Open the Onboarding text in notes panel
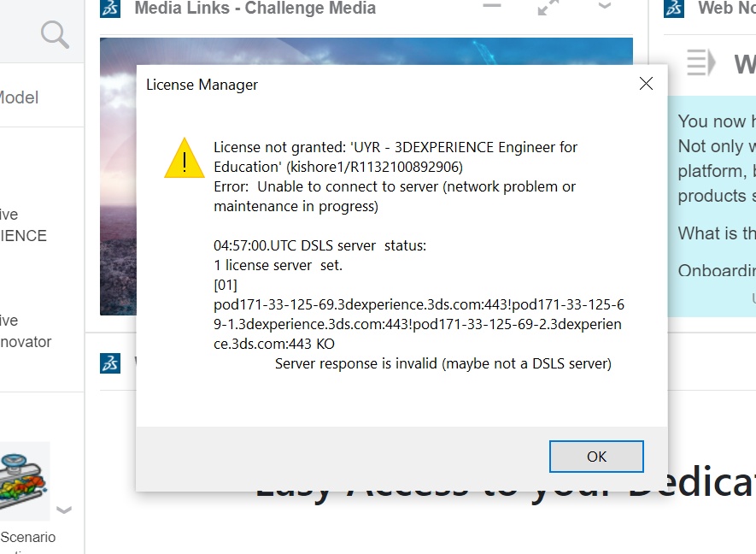The image size is (756, 554). pyautogui.click(x=716, y=270)
